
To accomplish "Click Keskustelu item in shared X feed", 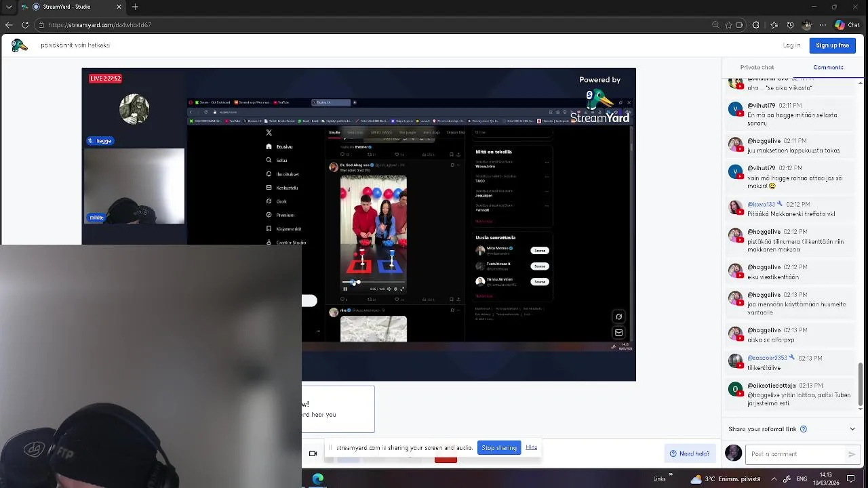I will click(281, 188).
